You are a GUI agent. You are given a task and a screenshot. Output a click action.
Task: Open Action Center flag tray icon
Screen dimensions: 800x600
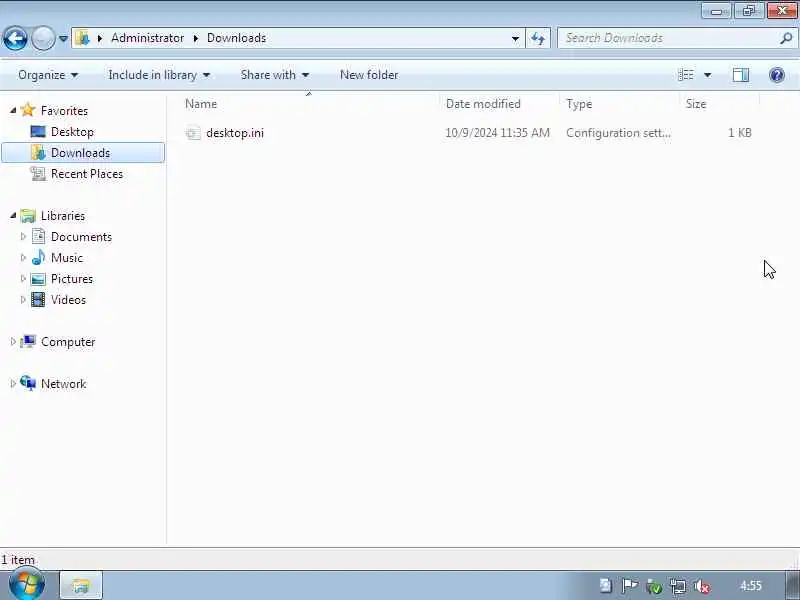click(x=630, y=586)
